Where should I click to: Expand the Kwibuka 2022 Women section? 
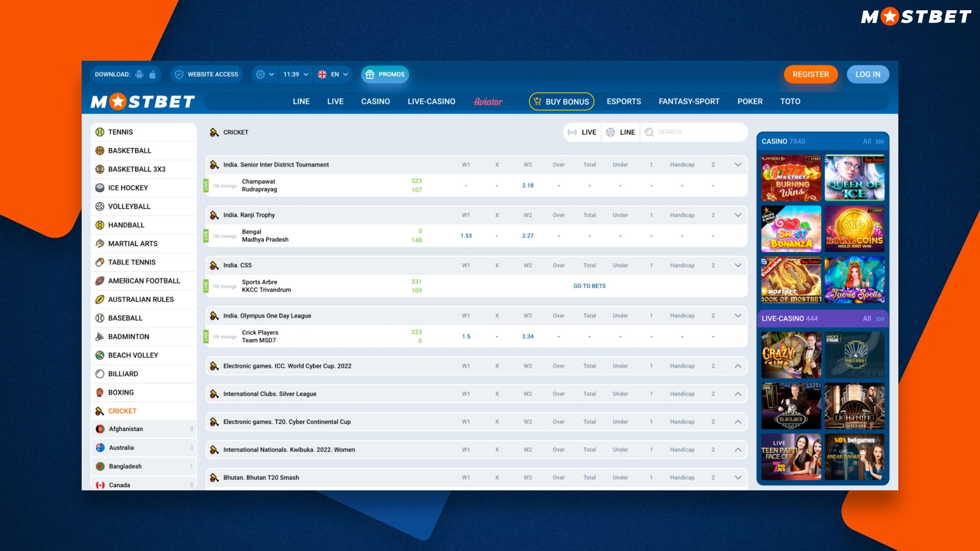738,450
